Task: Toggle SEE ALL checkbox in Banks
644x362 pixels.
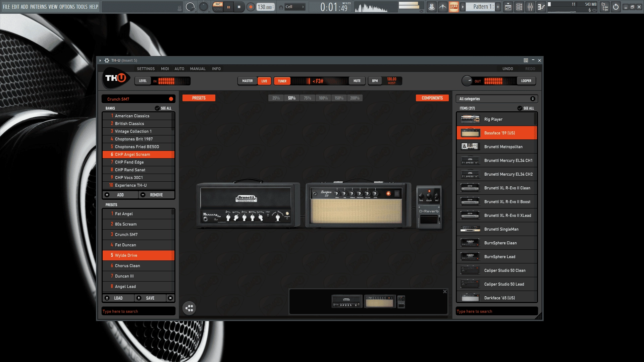Action: tap(157, 108)
